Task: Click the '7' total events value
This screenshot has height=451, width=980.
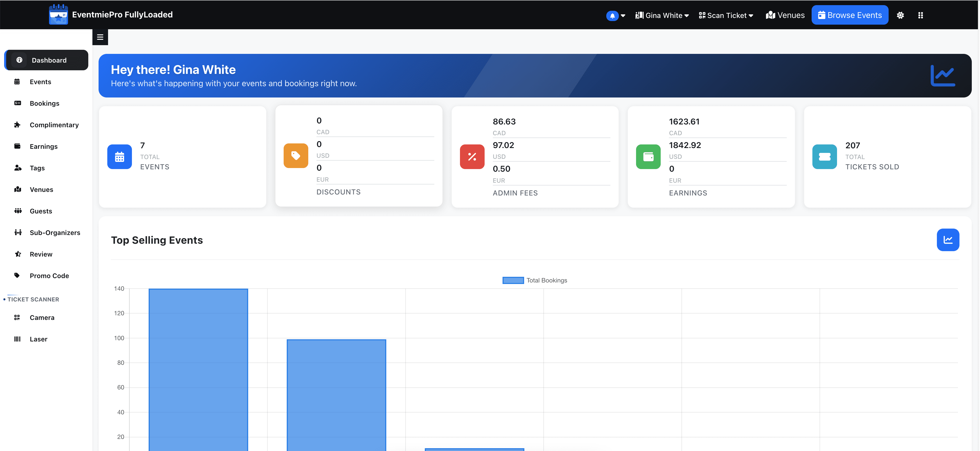Action: pos(142,146)
